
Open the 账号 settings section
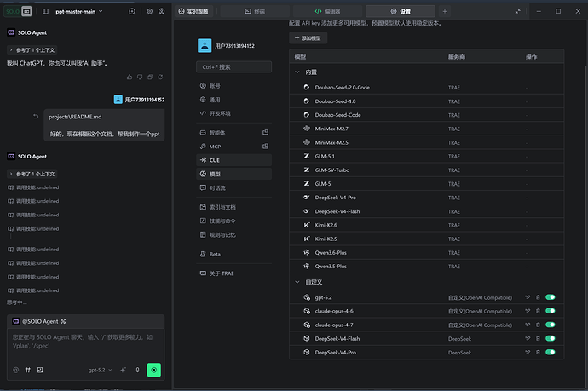click(x=234, y=86)
